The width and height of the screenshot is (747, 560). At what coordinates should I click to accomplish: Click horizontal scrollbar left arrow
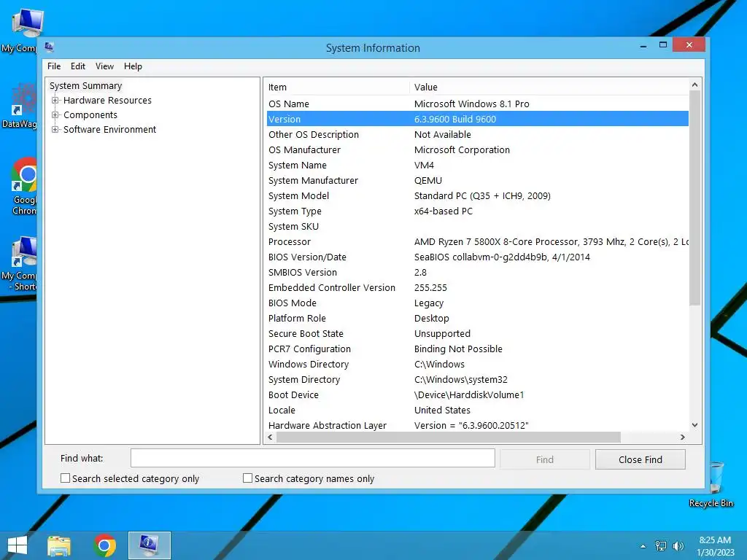pyautogui.click(x=271, y=437)
